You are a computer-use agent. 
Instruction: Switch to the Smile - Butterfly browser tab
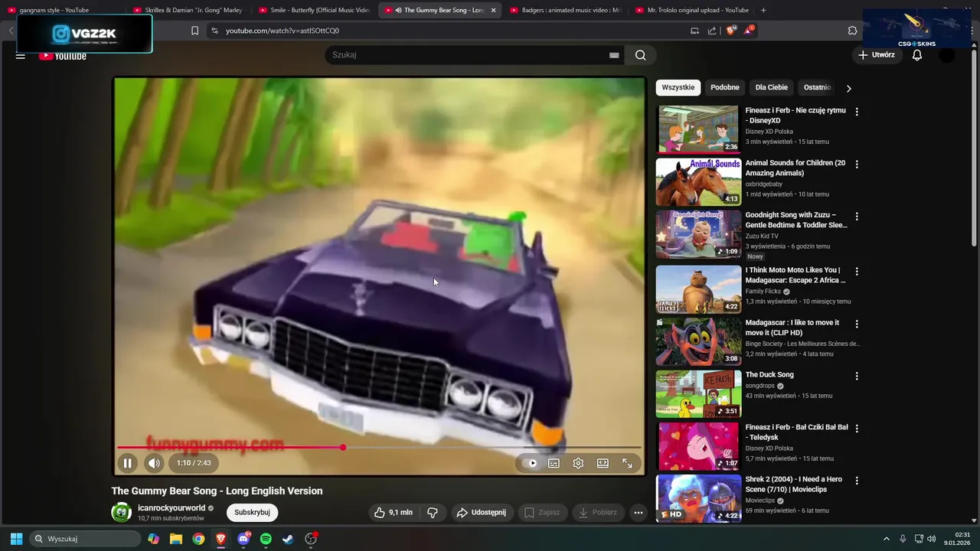coord(314,10)
